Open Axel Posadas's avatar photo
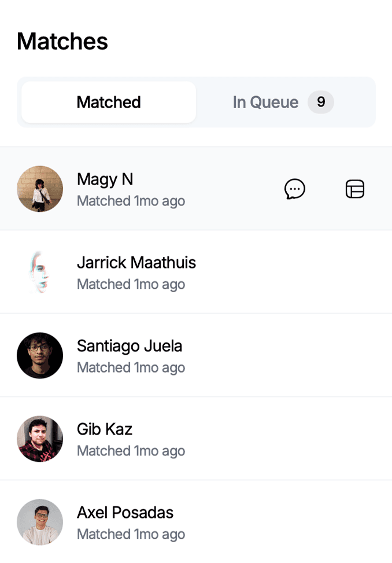392x563 pixels. click(40, 522)
